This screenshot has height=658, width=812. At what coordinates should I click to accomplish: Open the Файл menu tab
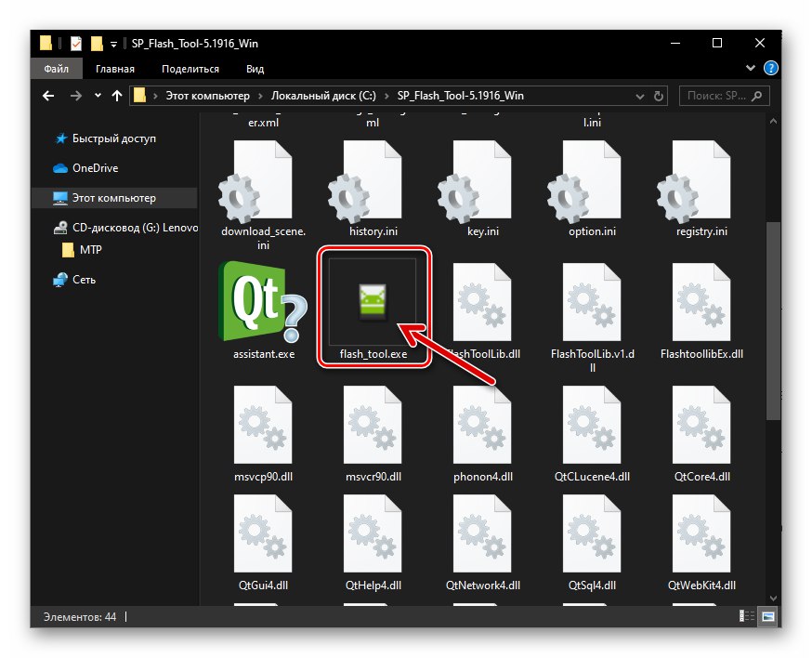click(56, 69)
